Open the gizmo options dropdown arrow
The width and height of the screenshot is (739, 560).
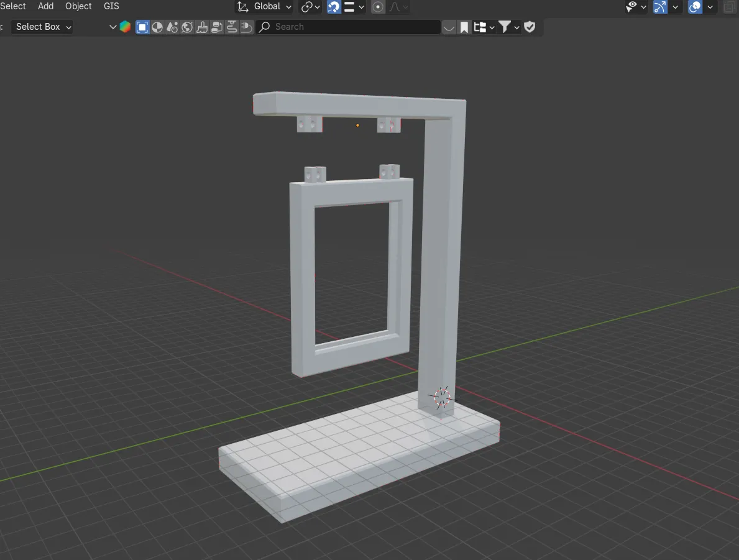[676, 7]
